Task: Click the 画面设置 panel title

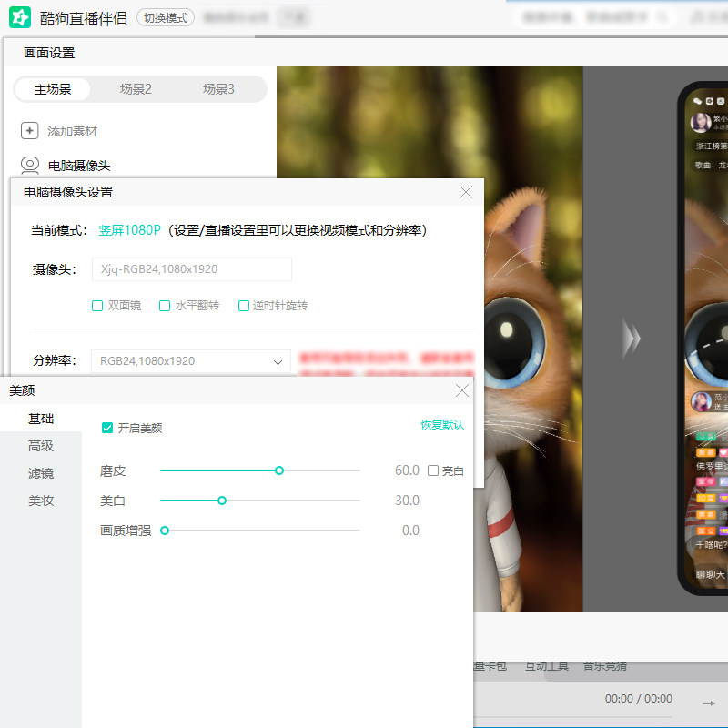Action: click(49, 53)
